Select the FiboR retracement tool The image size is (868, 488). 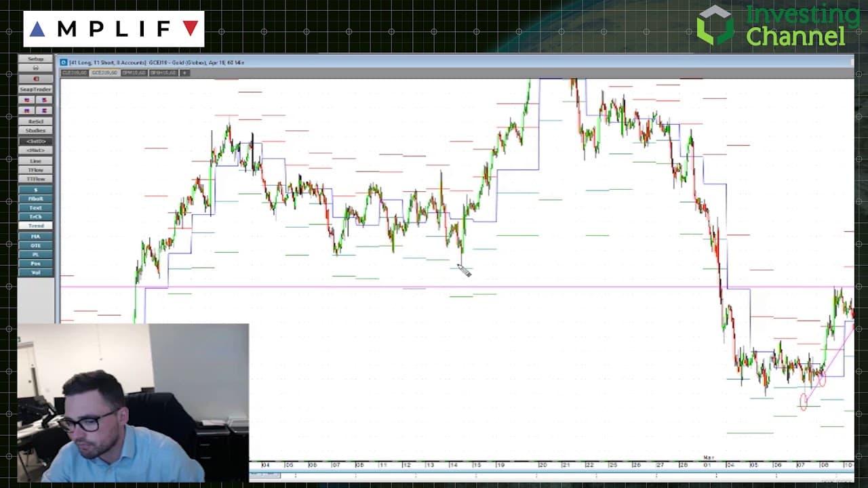click(35, 199)
